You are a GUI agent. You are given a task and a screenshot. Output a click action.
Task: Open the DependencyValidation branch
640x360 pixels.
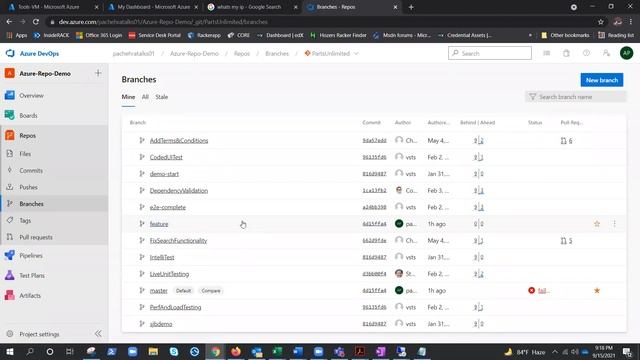179,191
